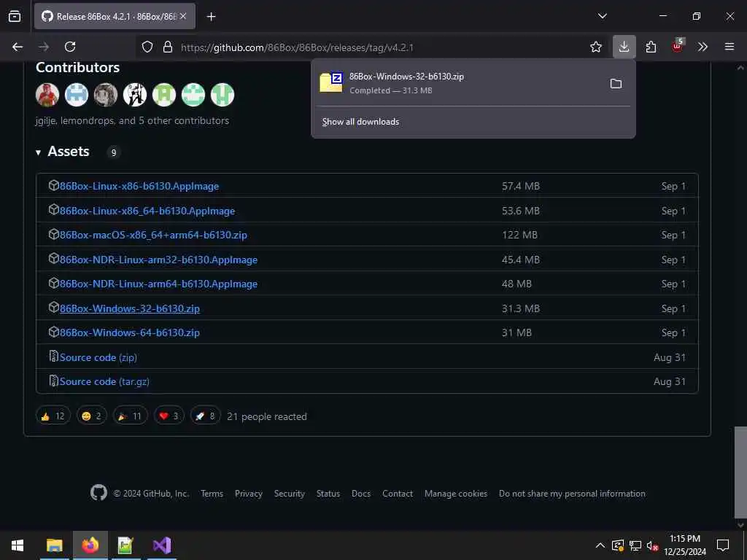The height and width of the screenshot is (560, 747).
Task: Toggle the heart reaction with 3
Action: [x=169, y=416]
